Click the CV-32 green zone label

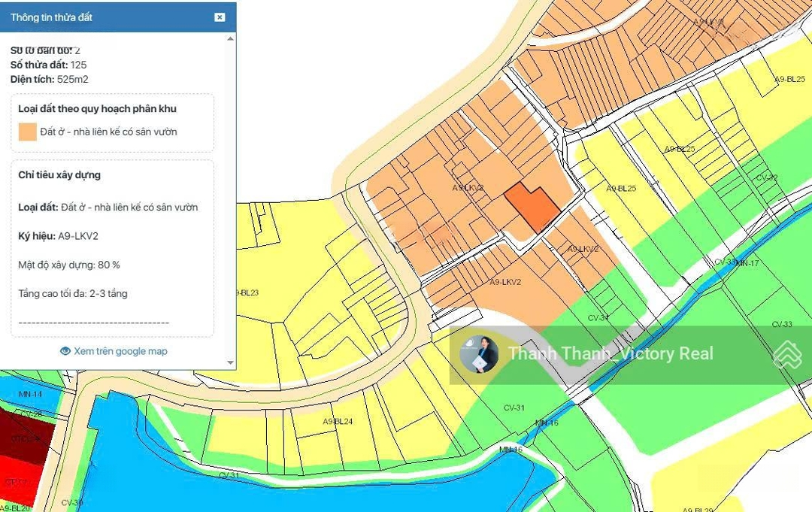pos(767,178)
